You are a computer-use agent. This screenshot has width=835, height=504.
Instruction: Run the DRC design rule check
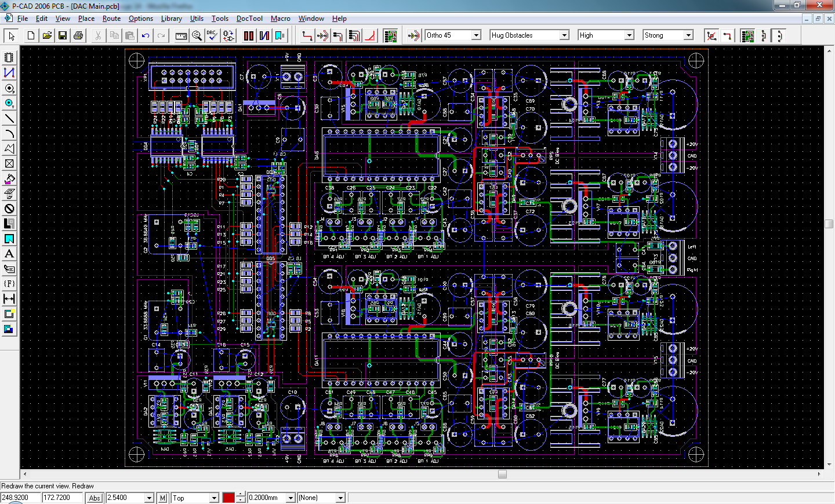tap(212, 36)
